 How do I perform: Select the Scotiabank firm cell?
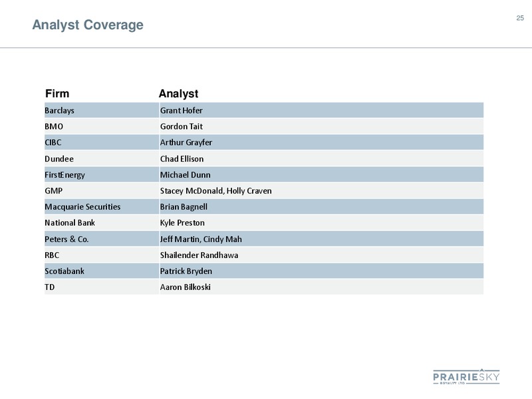coord(102,271)
